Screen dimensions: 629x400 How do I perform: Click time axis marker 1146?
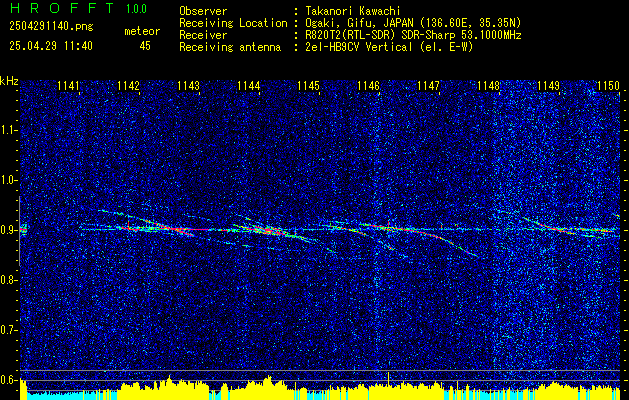(368, 86)
